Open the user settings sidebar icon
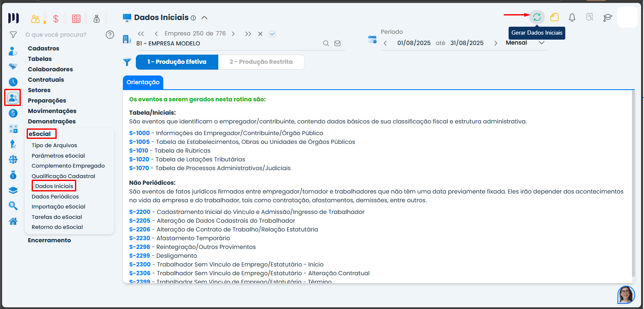Viewport: 644px width, 309px height. pyautogui.click(x=13, y=51)
